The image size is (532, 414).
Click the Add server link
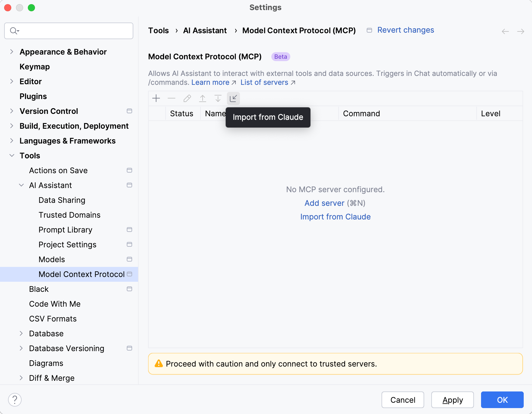324,203
